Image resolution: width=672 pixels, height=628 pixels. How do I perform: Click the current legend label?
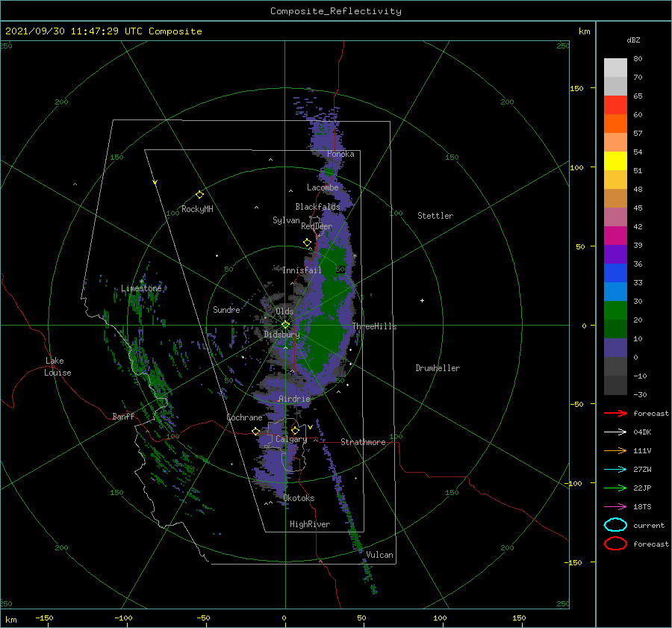coord(649,525)
